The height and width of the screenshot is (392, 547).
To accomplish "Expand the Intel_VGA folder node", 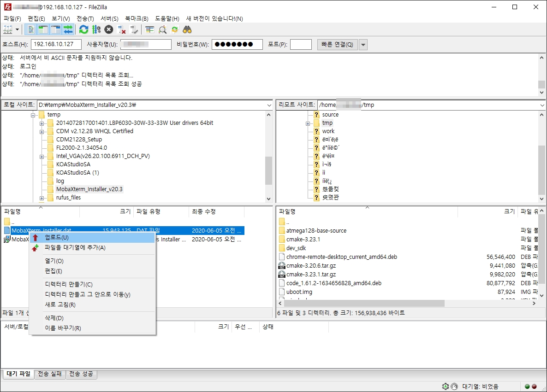I will click(42, 157).
